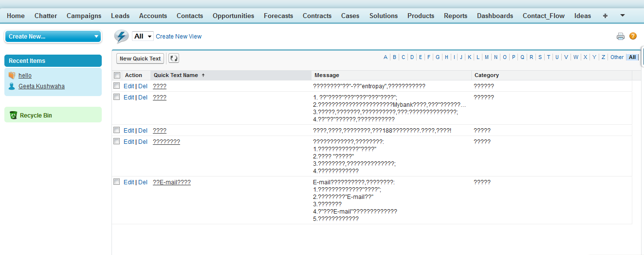Open the All view dropdown
The height and width of the screenshot is (255, 644).
click(143, 37)
